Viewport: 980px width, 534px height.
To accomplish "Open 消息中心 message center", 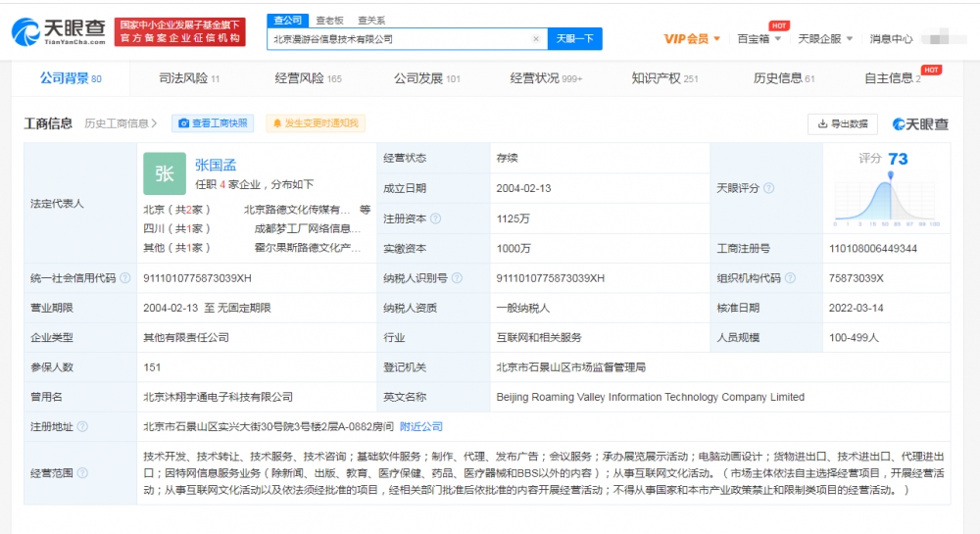I will [x=891, y=39].
